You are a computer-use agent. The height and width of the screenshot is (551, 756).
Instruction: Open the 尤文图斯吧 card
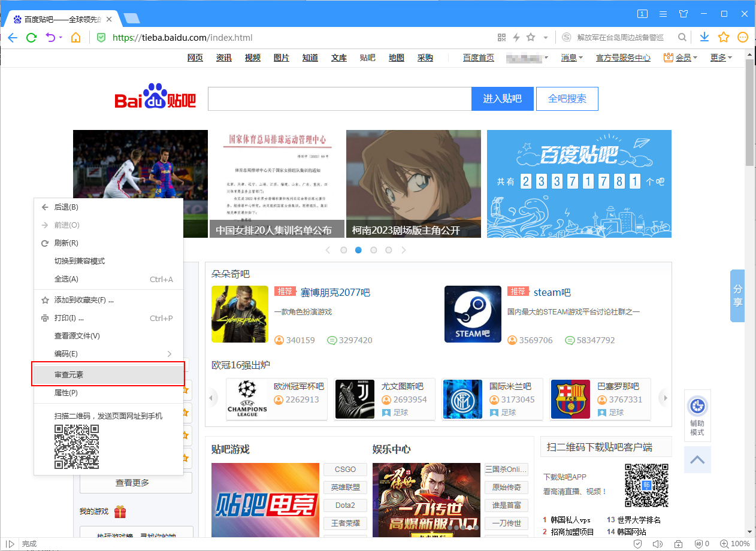tap(385, 399)
